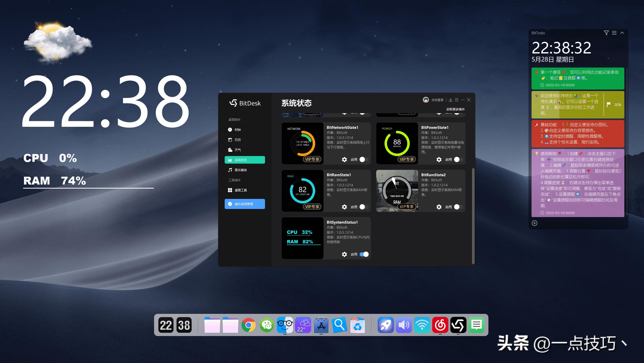Viewport: 644px width, 363px height.
Task: Launch NetEase Cloud Music from the dock
Action: (440, 325)
